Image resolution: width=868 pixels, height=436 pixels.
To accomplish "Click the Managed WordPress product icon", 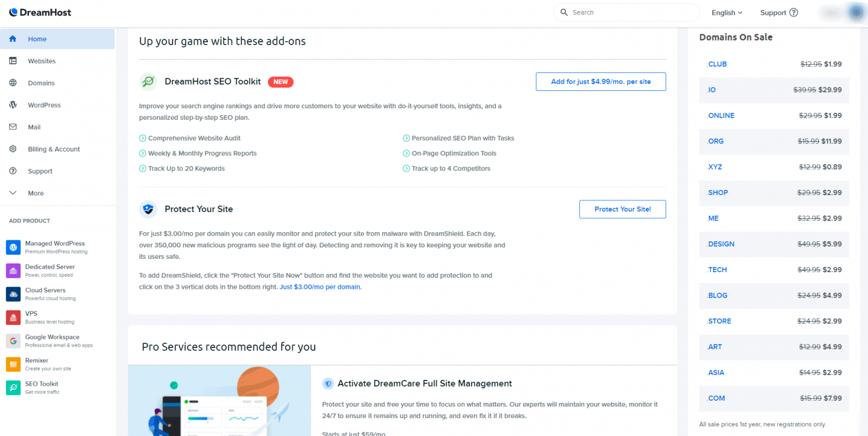I will point(13,247).
